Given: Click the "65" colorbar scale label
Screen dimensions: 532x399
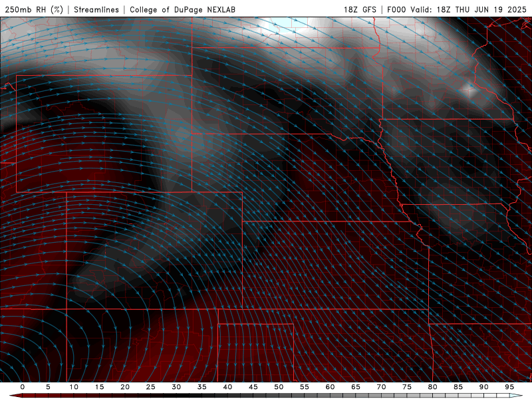Looking at the screenshot, I should point(356,387).
